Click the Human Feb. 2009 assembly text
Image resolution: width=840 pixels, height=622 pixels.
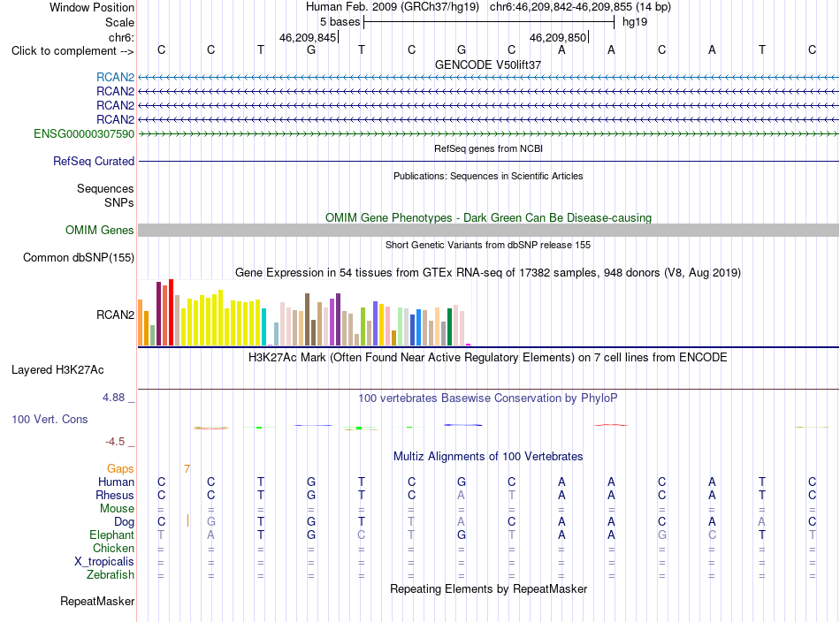click(392, 7)
